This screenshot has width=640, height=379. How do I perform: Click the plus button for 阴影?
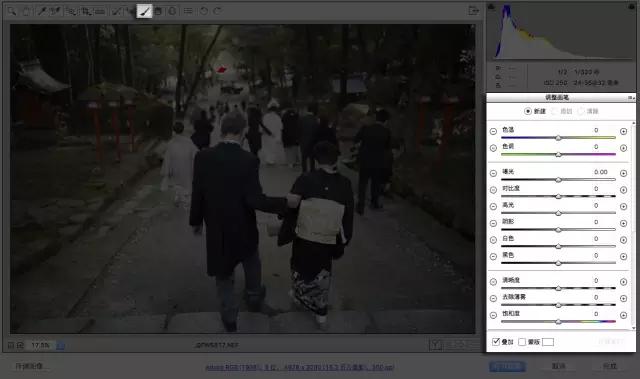pyautogui.click(x=623, y=223)
